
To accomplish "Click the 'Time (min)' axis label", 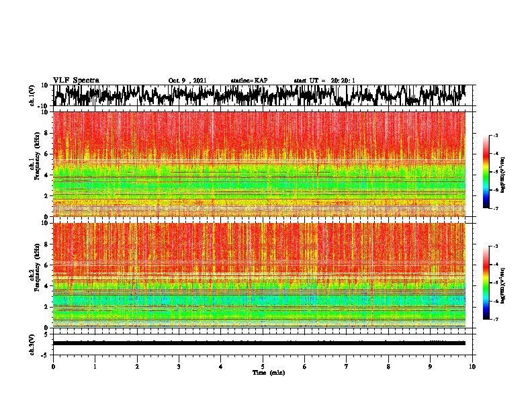I will pos(269,373).
